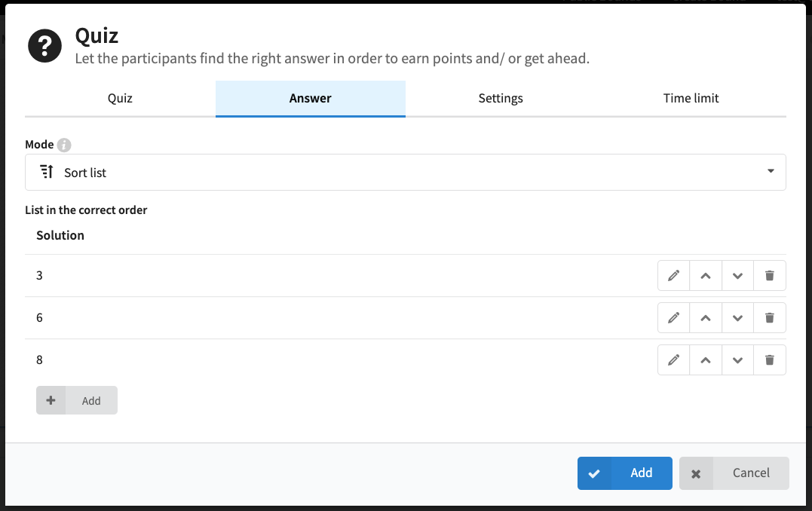Cancel the quiz dialog
Image resolution: width=812 pixels, height=511 pixels.
pyautogui.click(x=734, y=473)
